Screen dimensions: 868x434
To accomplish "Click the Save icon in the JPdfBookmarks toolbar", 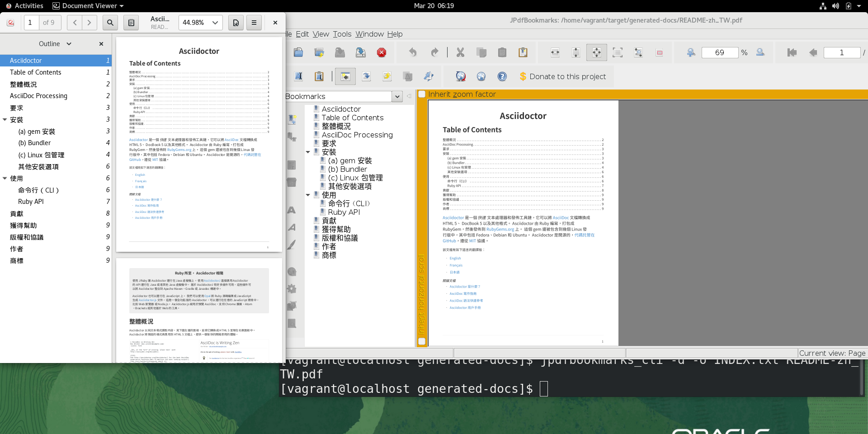I will 340,52.
